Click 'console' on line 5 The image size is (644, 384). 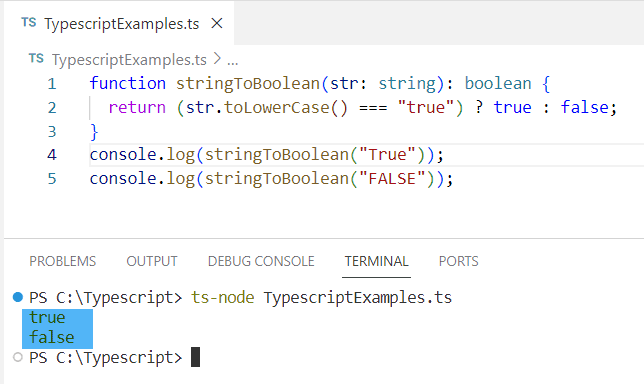click(123, 179)
